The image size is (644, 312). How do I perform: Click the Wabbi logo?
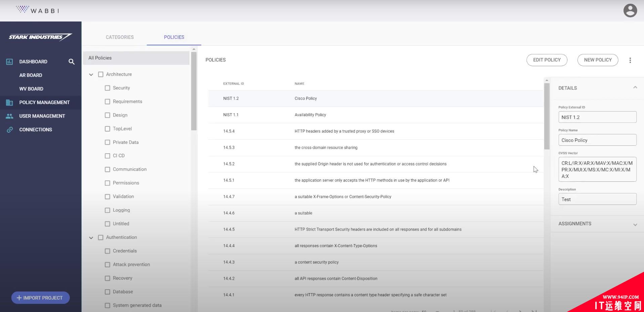pyautogui.click(x=38, y=10)
